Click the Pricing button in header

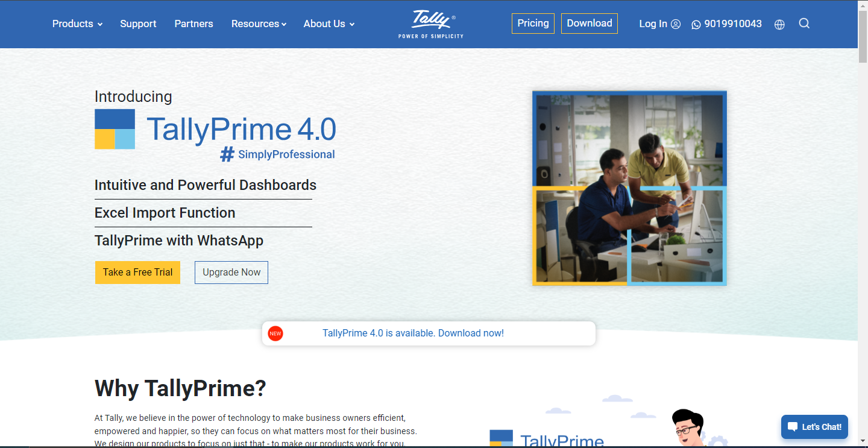pyautogui.click(x=533, y=24)
